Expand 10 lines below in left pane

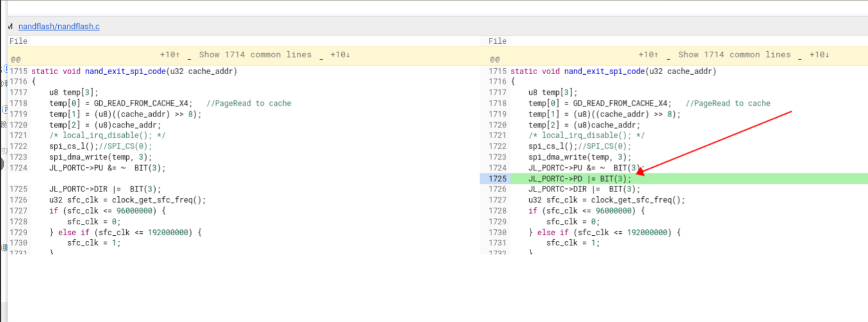(x=340, y=55)
